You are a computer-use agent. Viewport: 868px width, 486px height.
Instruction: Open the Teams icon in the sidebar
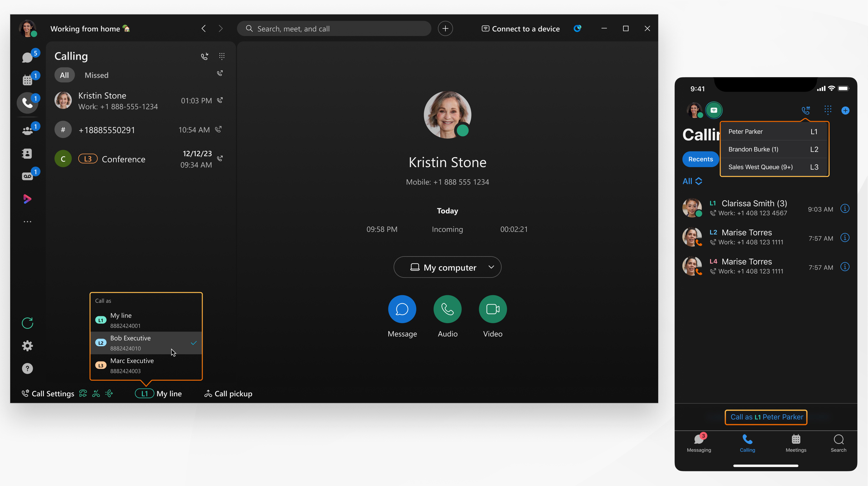(x=28, y=131)
